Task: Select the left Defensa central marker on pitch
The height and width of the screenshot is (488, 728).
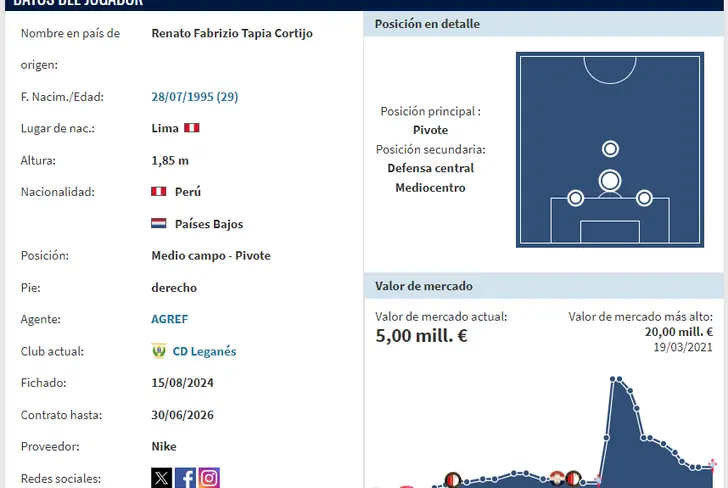Action: coord(575,198)
